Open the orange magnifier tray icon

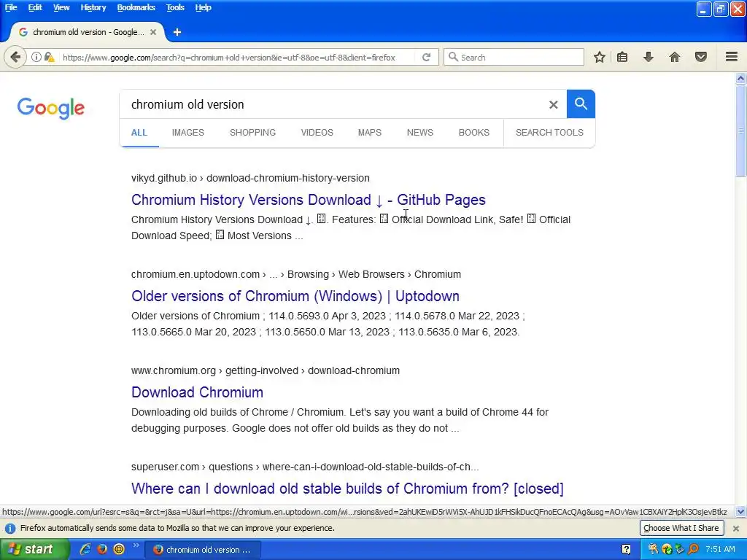(x=694, y=549)
